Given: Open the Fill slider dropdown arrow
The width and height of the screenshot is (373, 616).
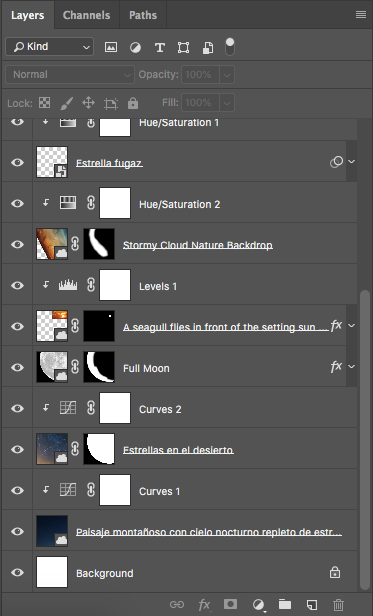Looking at the screenshot, I should 227,103.
